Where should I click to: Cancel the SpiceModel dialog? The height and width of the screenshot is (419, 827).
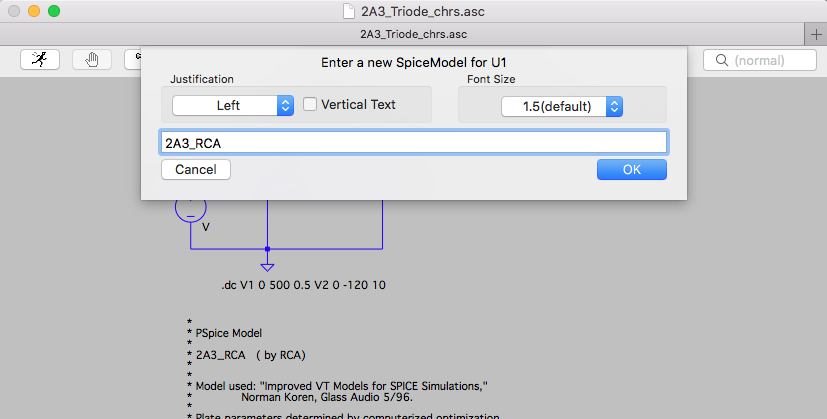click(x=196, y=169)
